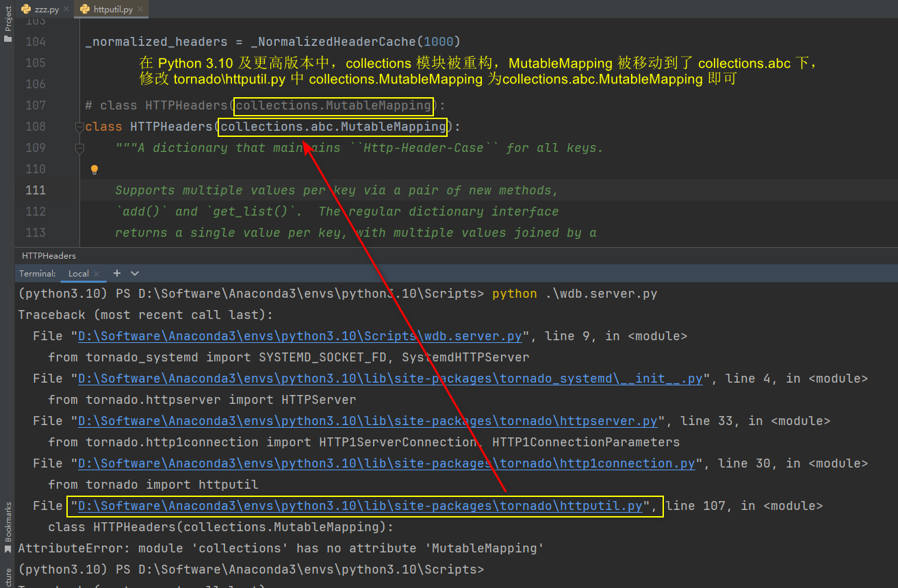Viewport: 898px width, 588px height.
Task: Click line number 111 in the gutter
Action: click(35, 190)
